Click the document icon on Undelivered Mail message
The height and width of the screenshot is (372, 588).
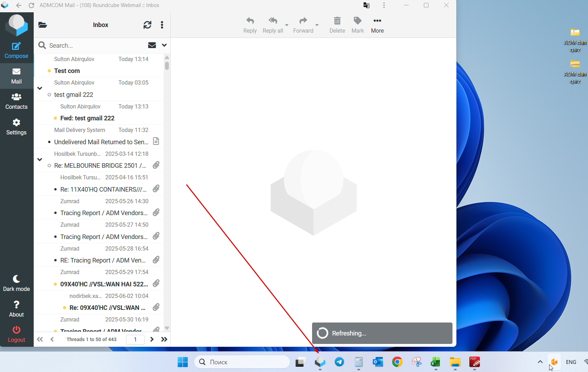[x=156, y=141]
